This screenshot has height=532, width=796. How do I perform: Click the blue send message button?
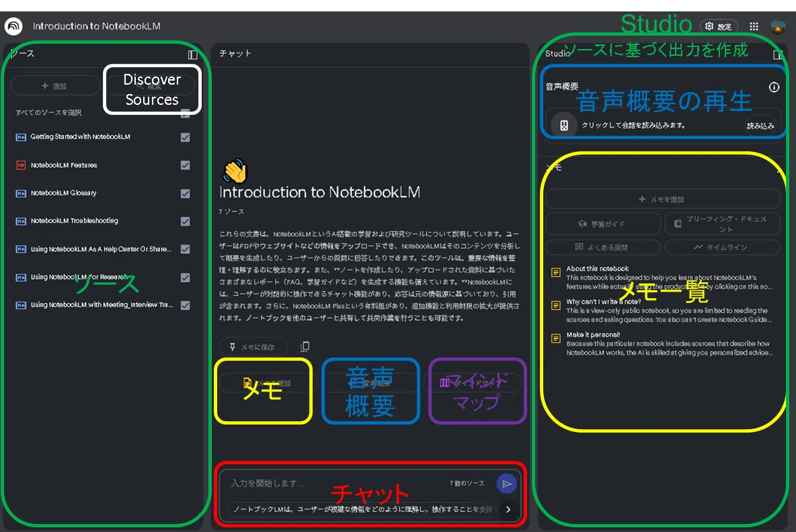tap(506, 484)
